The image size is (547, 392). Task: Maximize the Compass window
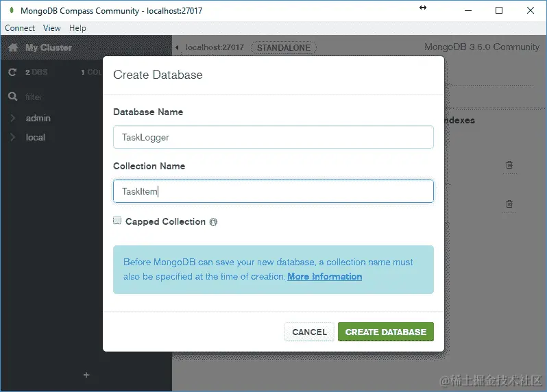pos(499,10)
